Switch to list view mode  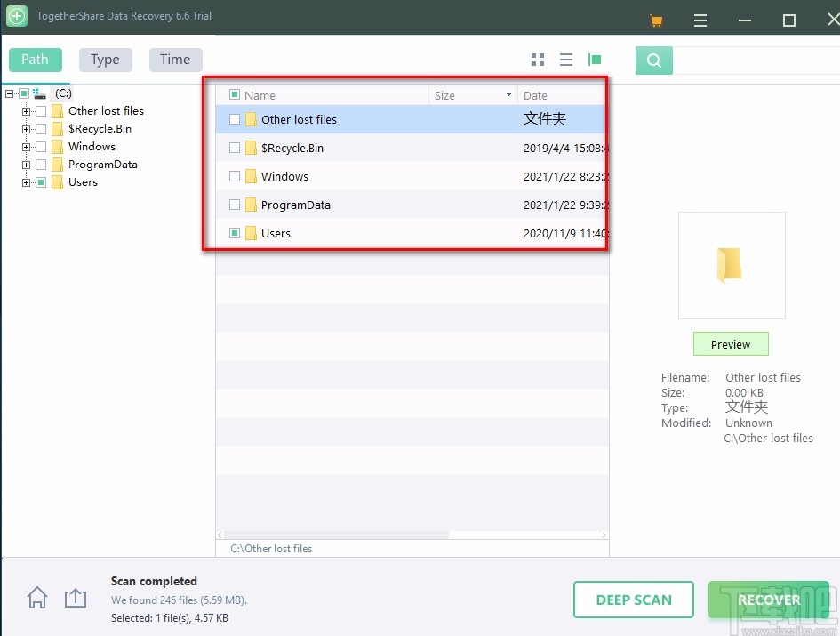click(566, 59)
